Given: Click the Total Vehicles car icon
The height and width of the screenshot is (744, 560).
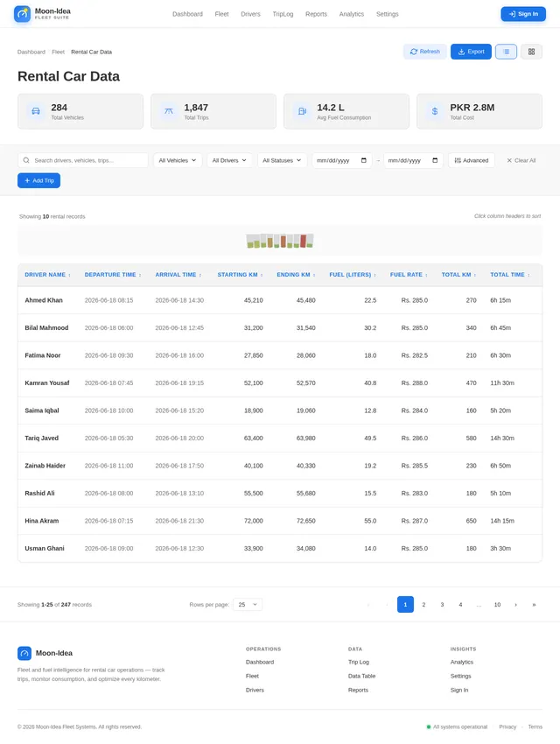Looking at the screenshot, I should tap(36, 111).
